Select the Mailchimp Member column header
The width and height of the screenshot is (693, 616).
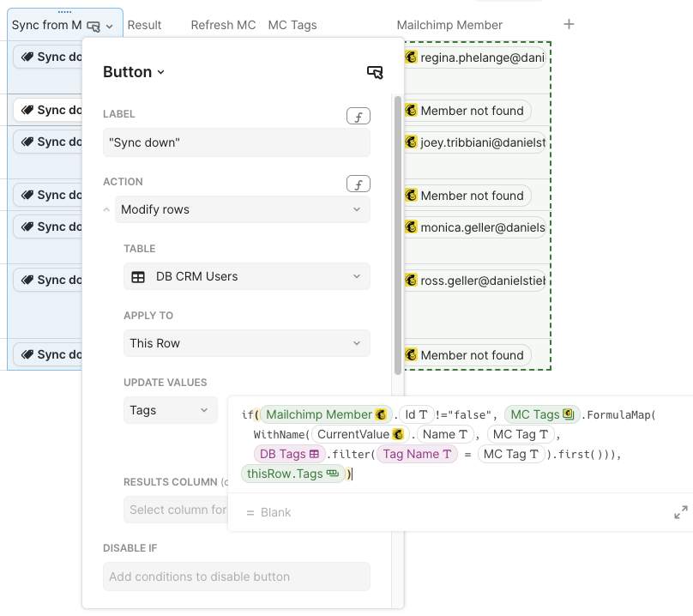coord(449,25)
